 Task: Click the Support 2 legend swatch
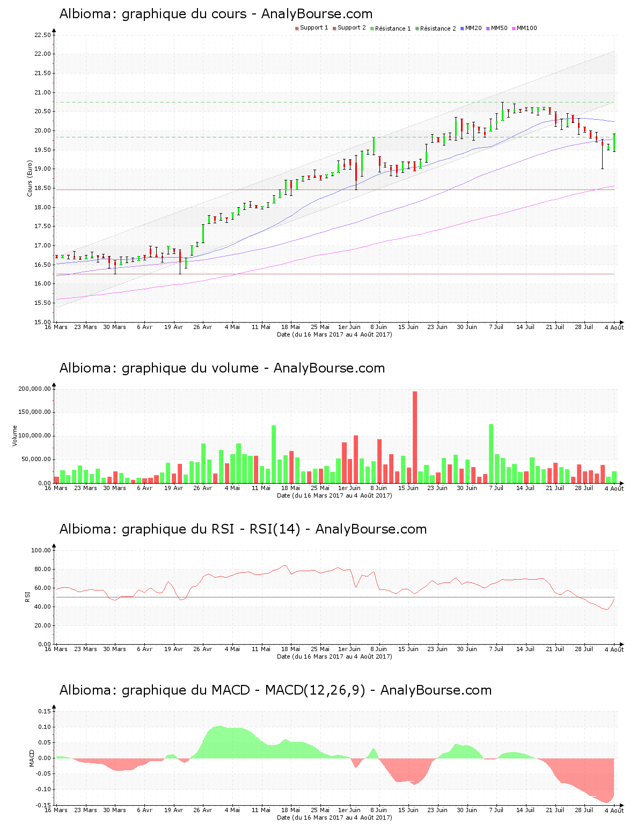334,28
